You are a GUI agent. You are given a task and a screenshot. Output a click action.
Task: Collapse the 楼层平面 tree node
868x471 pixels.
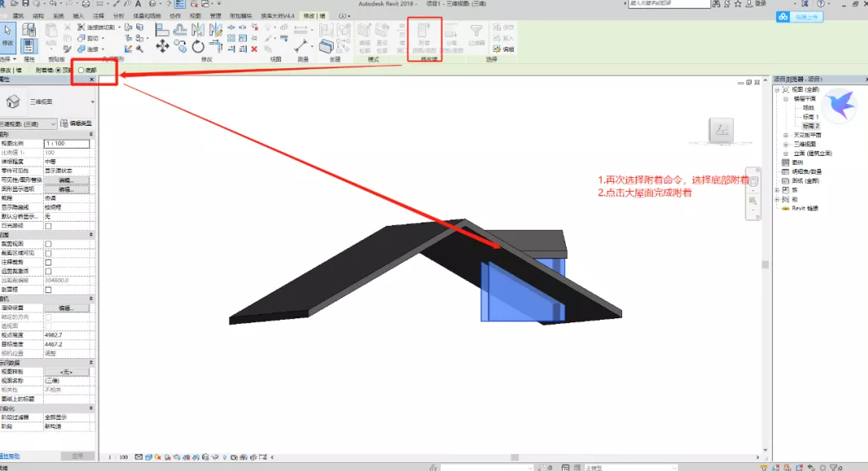785,98
